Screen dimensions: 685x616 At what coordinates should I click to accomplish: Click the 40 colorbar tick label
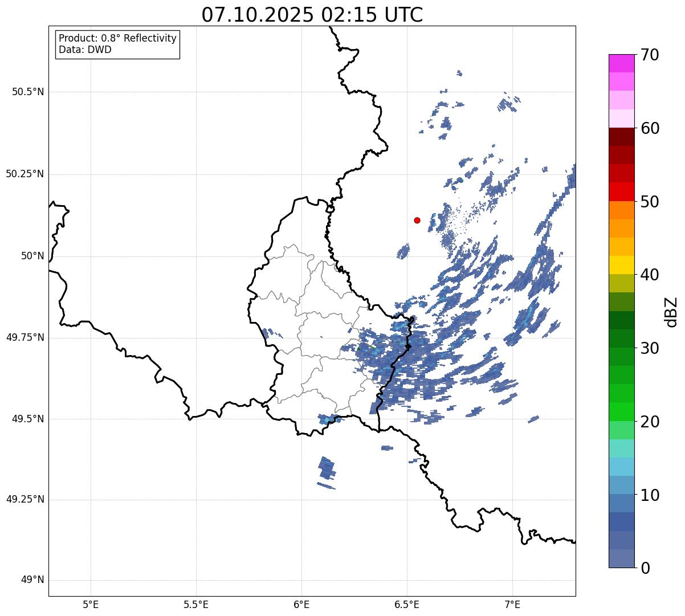(650, 275)
